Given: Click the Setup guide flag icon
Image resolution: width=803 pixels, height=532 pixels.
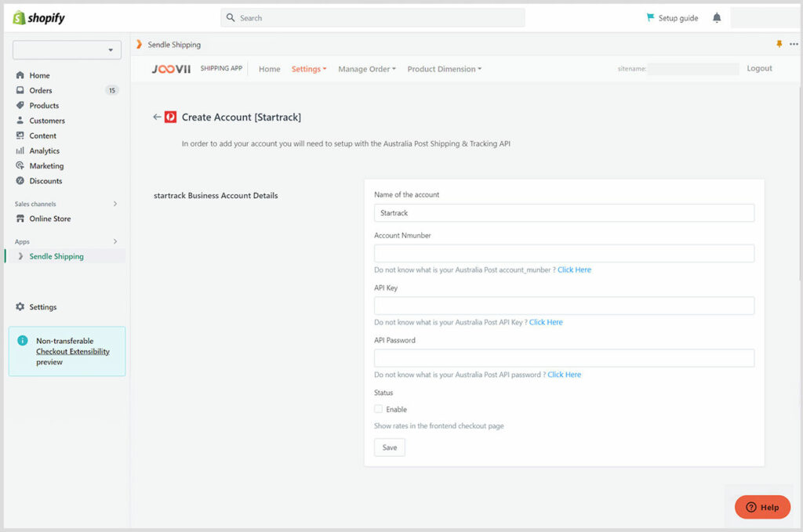Looking at the screenshot, I should (650, 17).
